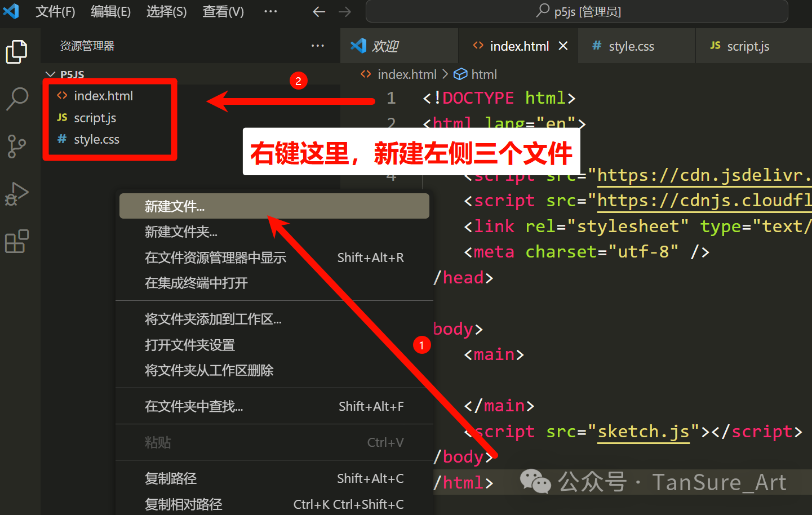
Task: Select 复制路径 in context menu
Action: [x=274, y=478]
